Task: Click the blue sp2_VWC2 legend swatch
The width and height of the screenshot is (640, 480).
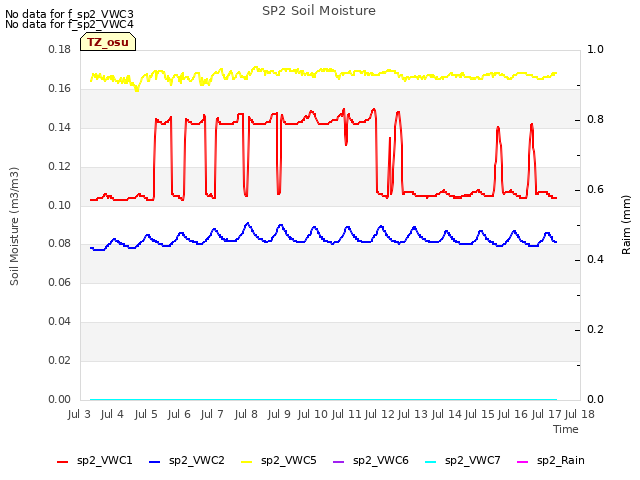Action: point(154,462)
